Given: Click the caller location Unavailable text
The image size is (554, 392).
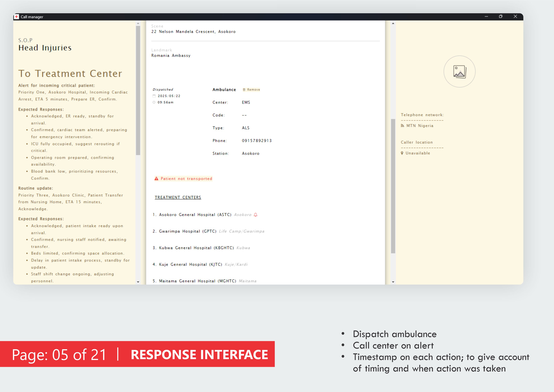Looking at the screenshot, I should click(418, 153).
